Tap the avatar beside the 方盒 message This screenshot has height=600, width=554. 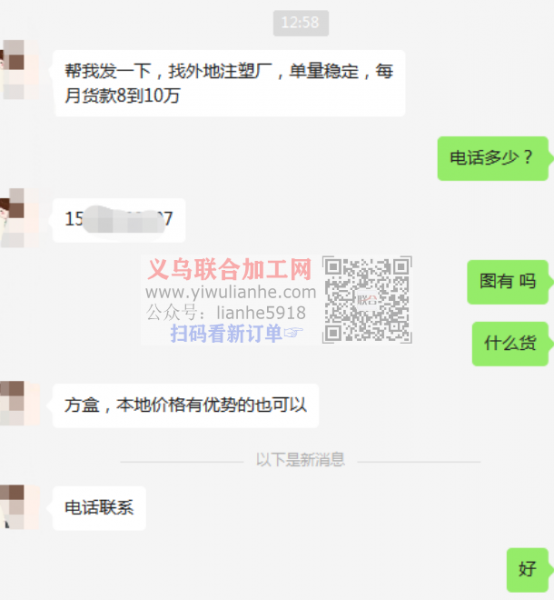point(20,403)
